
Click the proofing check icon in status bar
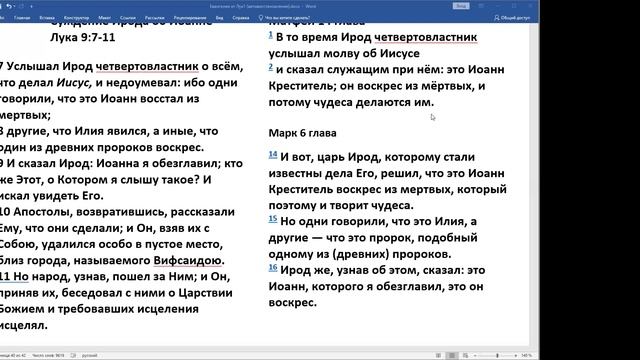[73, 356]
